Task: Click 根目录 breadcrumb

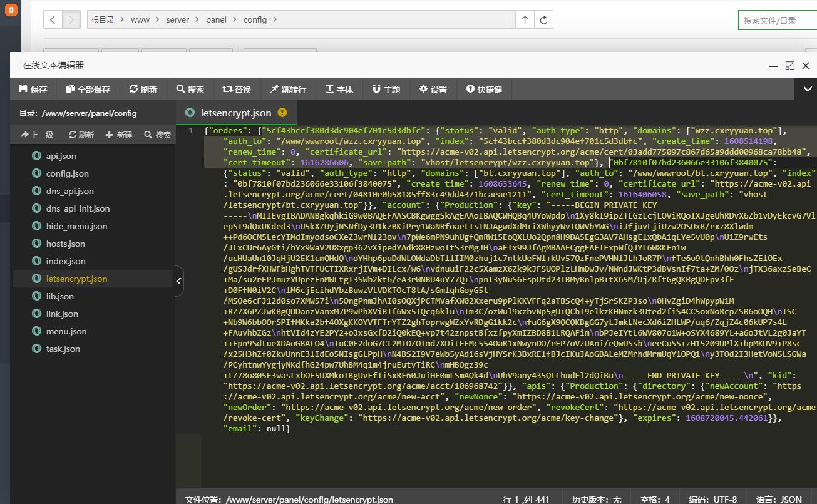Action: [x=103, y=20]
